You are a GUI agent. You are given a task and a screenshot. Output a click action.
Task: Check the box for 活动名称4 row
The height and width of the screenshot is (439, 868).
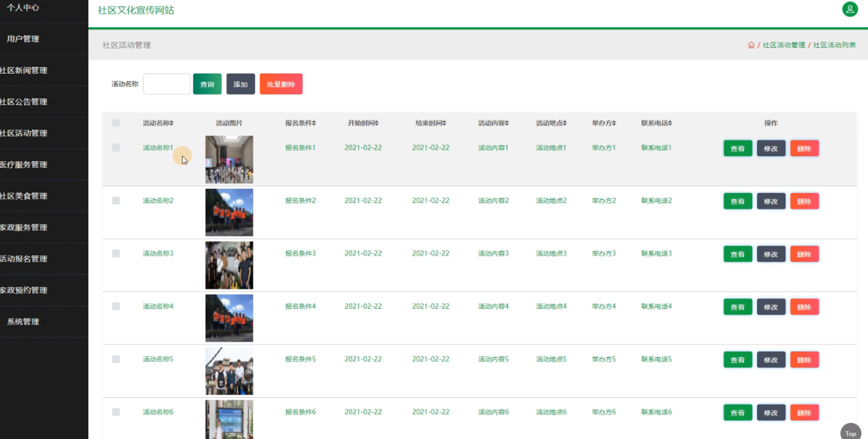[x=116, y=306]
